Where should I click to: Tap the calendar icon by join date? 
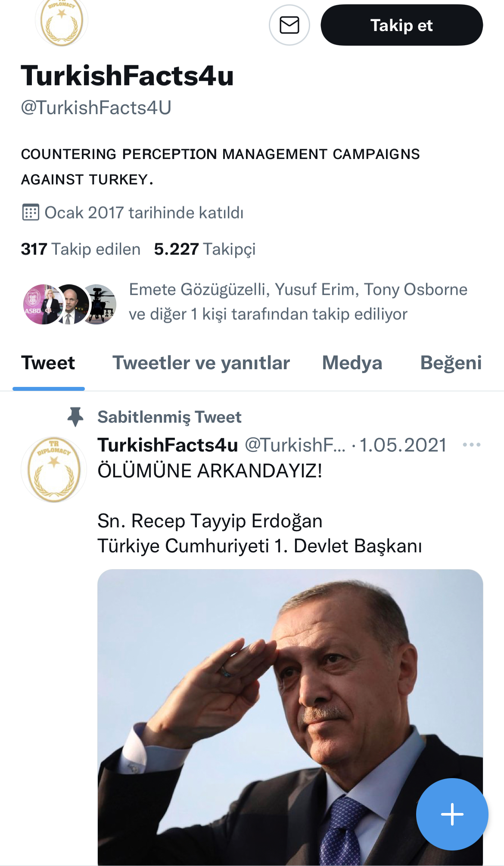tap(31, 212)
